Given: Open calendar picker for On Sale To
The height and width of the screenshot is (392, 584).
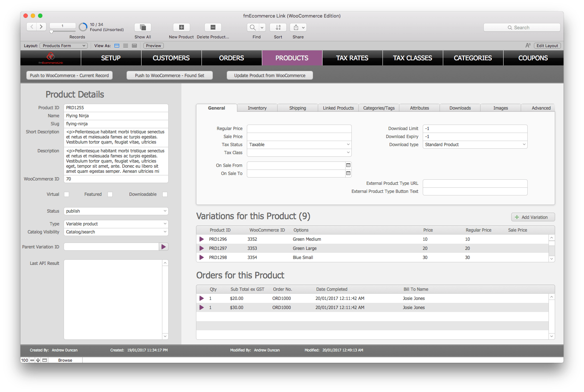Looking at the screenshot, I should tap(348, 174).
